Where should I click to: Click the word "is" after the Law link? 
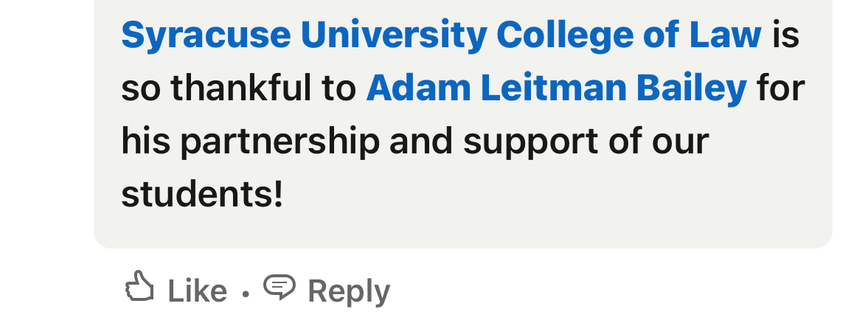tap(786, 35)
